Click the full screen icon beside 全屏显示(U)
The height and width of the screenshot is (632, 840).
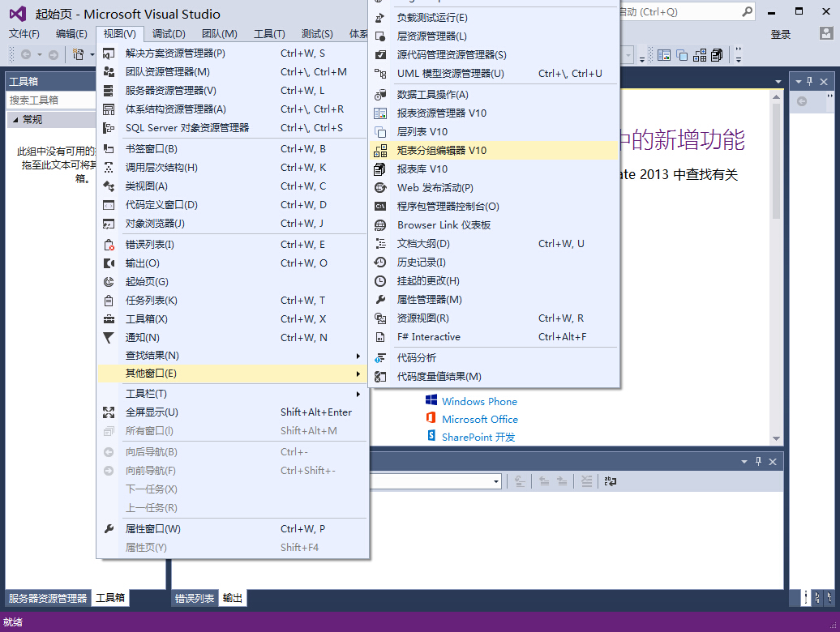109,412
